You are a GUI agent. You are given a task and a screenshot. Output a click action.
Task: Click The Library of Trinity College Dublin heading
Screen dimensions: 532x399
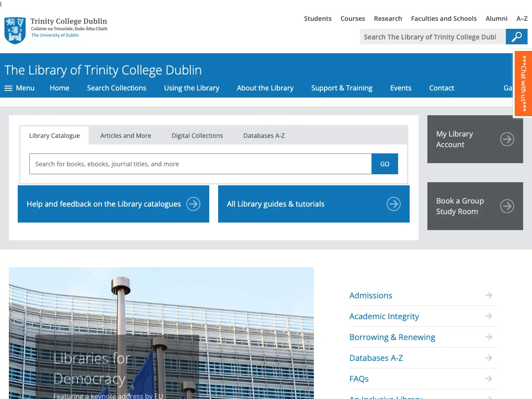(103, 70)
